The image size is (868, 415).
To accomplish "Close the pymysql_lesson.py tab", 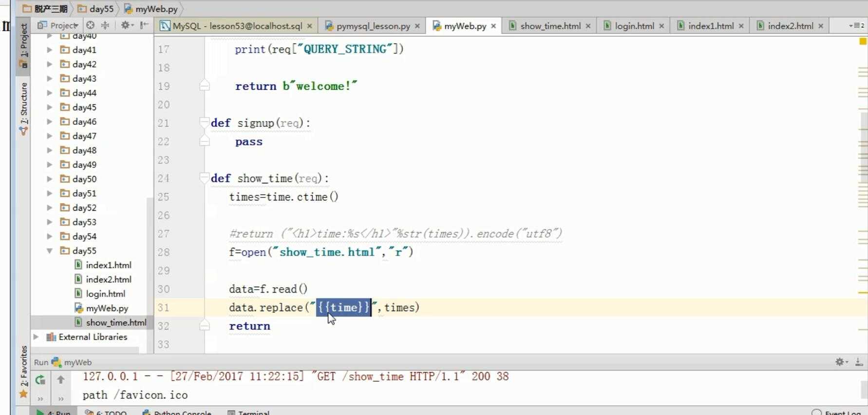I will tap(417, 26).
